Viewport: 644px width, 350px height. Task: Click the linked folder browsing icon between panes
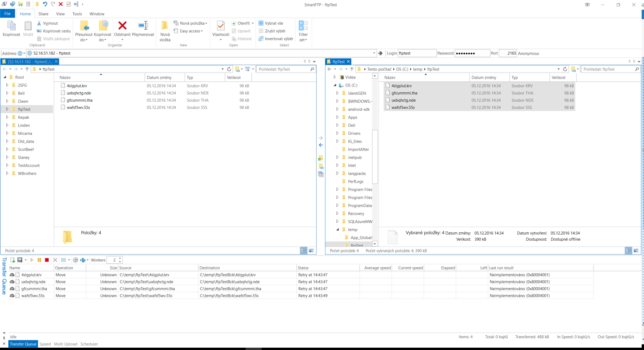pyautogui.click(x=321, y=166)
